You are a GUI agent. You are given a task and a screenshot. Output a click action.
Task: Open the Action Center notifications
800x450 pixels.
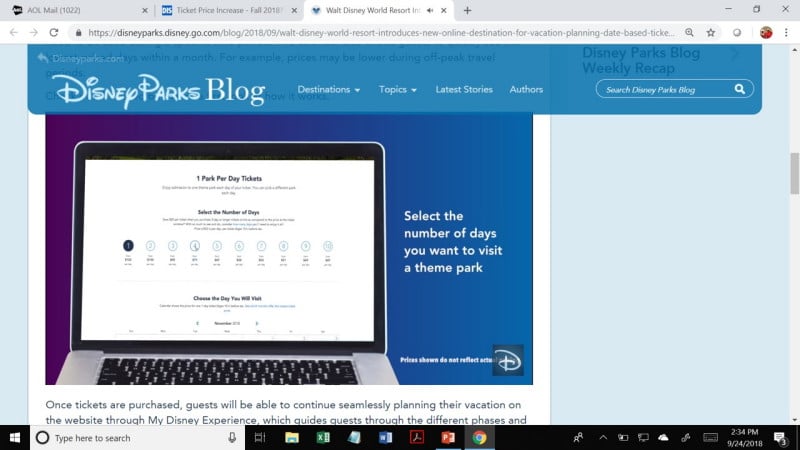(x=781, y=438)
